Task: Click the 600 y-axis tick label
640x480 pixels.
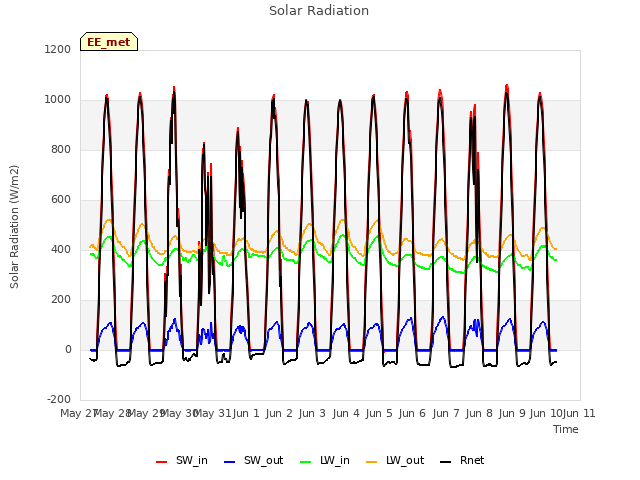Action: [61, 200]
